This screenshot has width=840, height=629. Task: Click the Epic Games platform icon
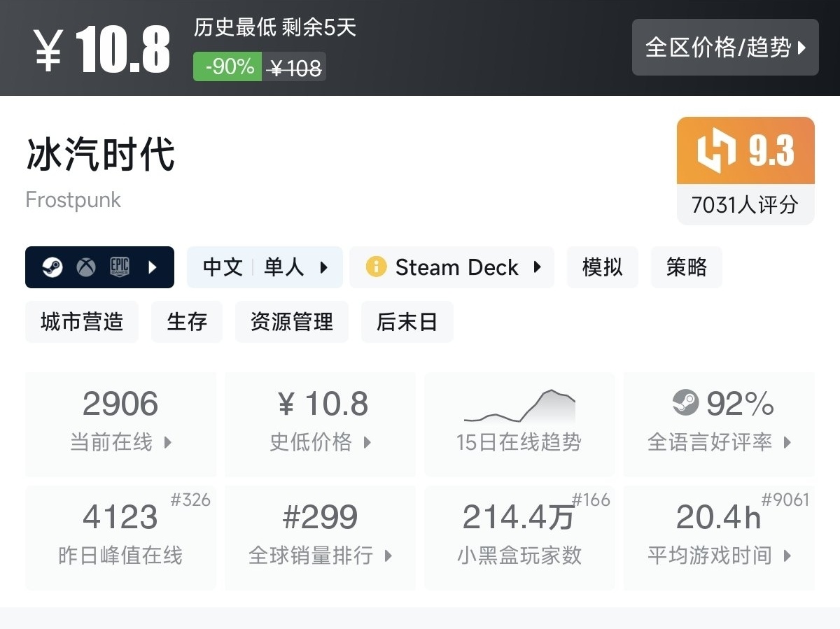point(120,267)
